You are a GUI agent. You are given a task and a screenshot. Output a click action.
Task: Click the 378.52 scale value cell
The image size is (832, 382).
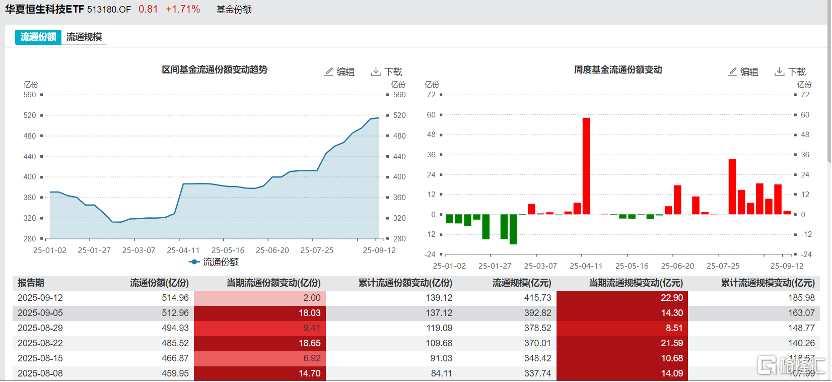click(x=537, y=327)
